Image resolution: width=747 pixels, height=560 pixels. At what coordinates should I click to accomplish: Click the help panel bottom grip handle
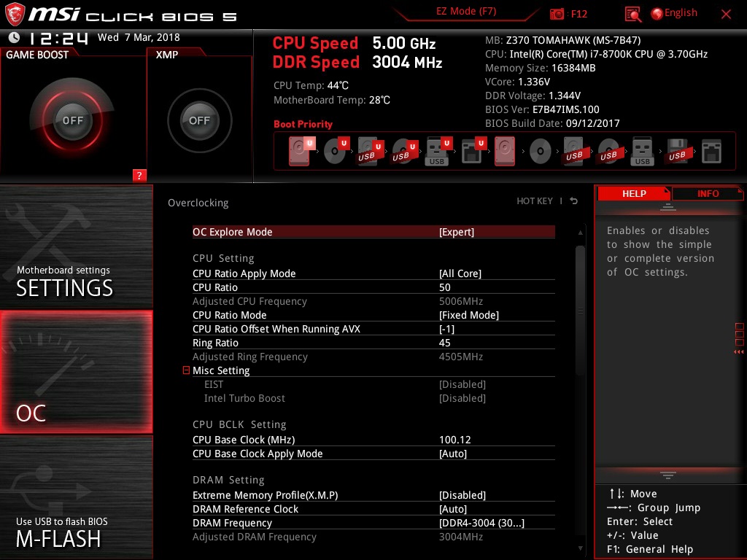pos(668,475)
